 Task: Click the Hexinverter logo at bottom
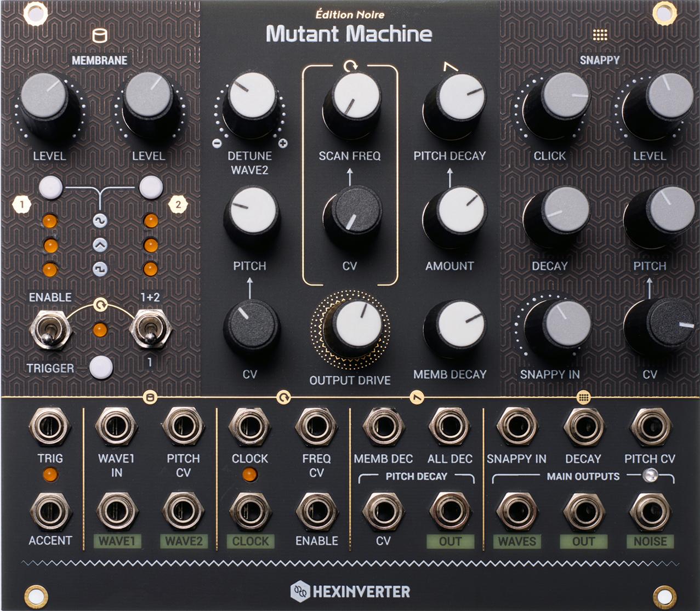pos(350,592)
